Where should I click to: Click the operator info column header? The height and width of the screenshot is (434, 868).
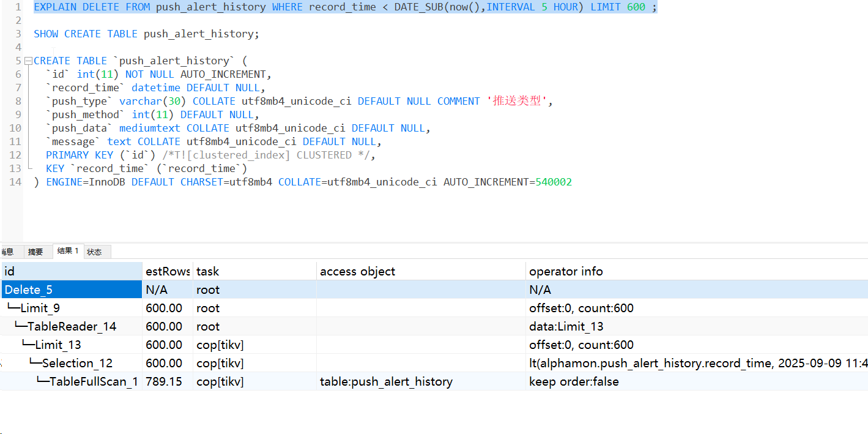[696, 271]
